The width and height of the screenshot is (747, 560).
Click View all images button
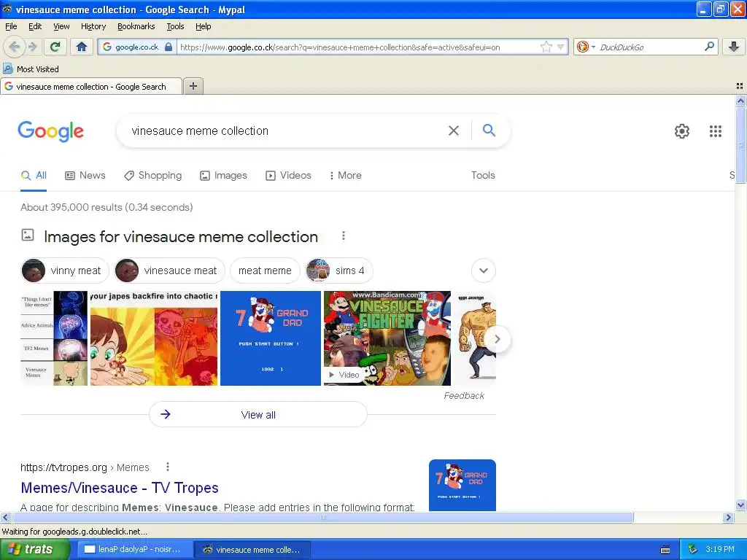pyautogui.click(x=258, y=414)
